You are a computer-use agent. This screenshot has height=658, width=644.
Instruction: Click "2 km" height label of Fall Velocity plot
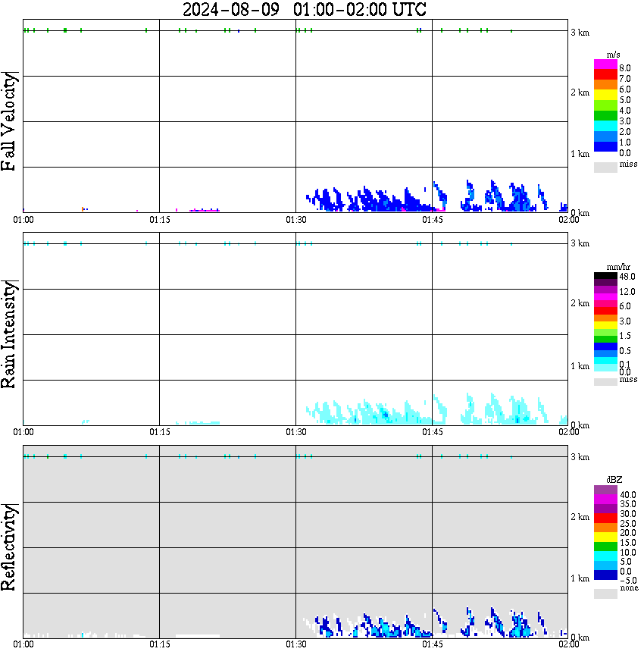point(580,92)
